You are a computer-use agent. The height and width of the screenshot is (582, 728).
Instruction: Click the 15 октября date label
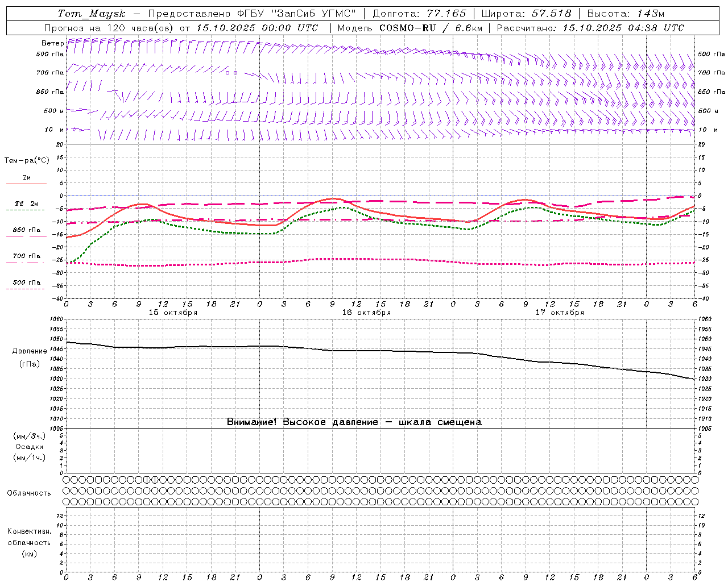point(173,313)
